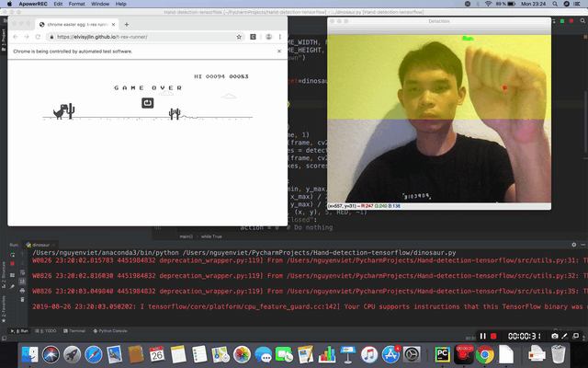The height and width of the screenshot is (368, 588).
Task: Click Finder in the Dock
Action: pos(29,354)
